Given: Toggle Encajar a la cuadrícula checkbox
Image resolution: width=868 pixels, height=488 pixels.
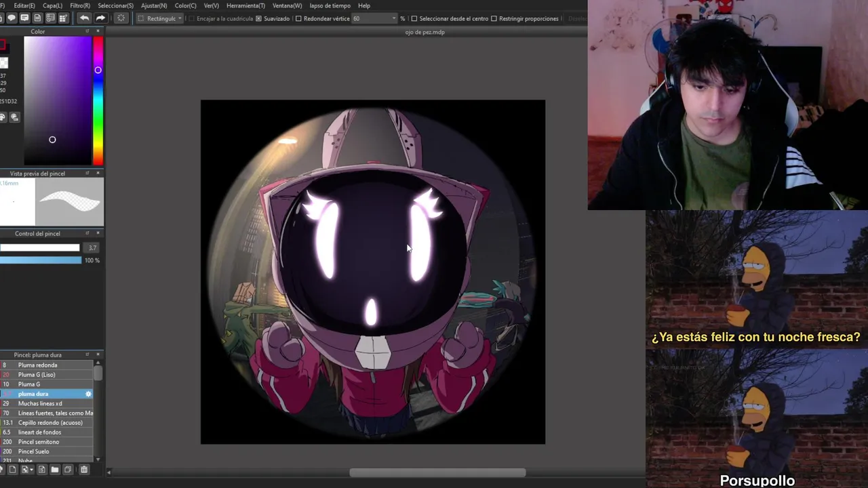Looking at the screenshot, I should [x=192, y=18].
